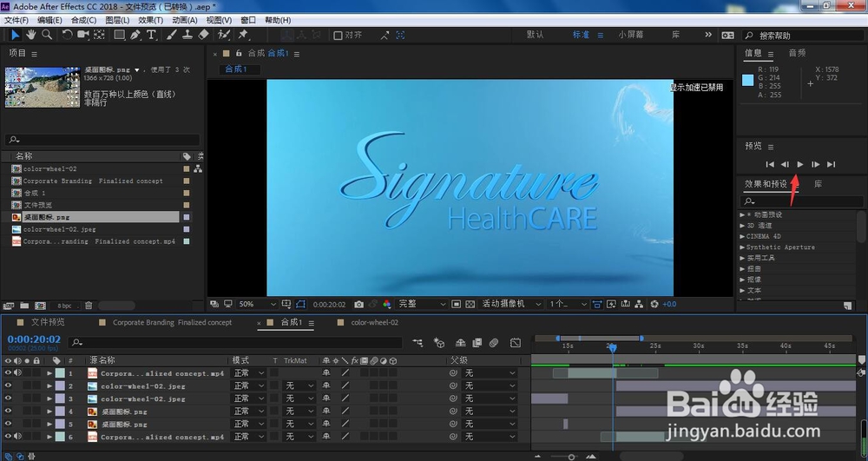Open the Graph Editor in timeline
The height and width of the screenshot is (461, 868).
point(516,343)
